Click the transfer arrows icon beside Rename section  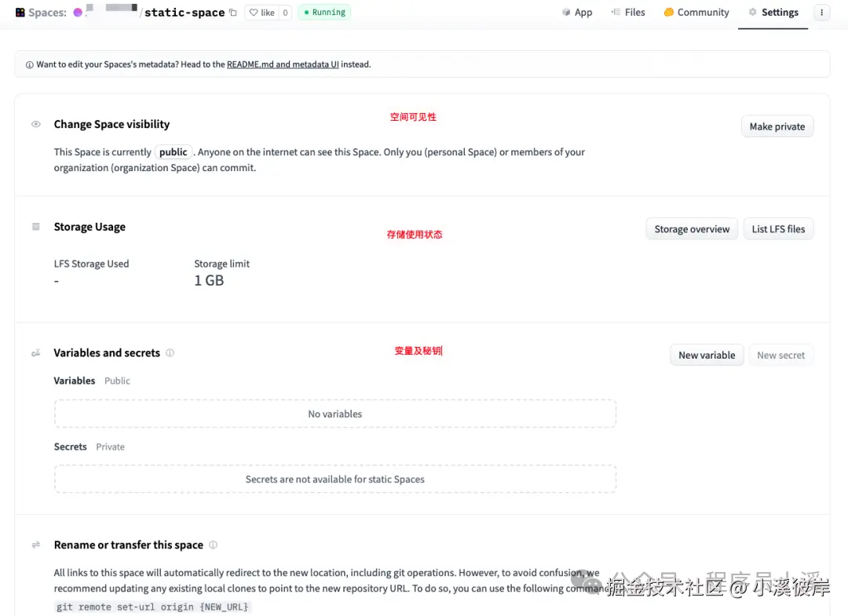pos(35,544)
